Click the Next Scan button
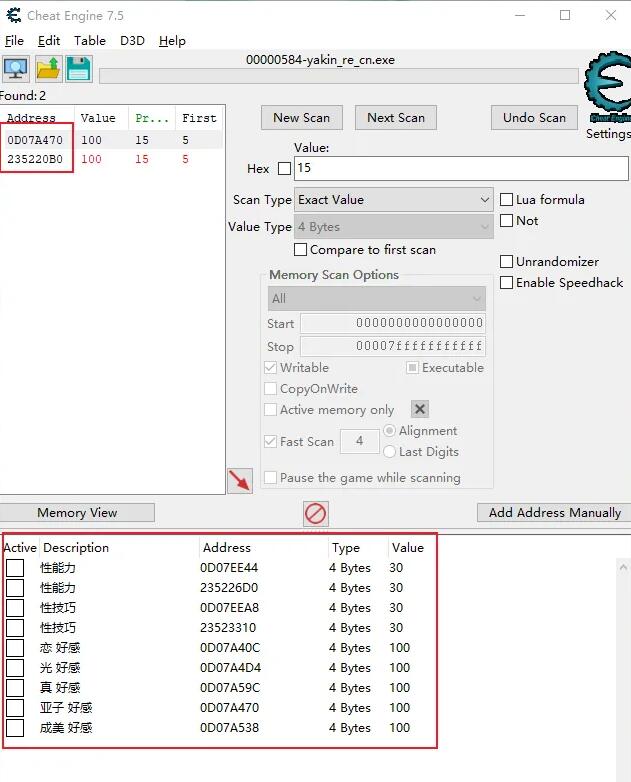 coord(396,117)
